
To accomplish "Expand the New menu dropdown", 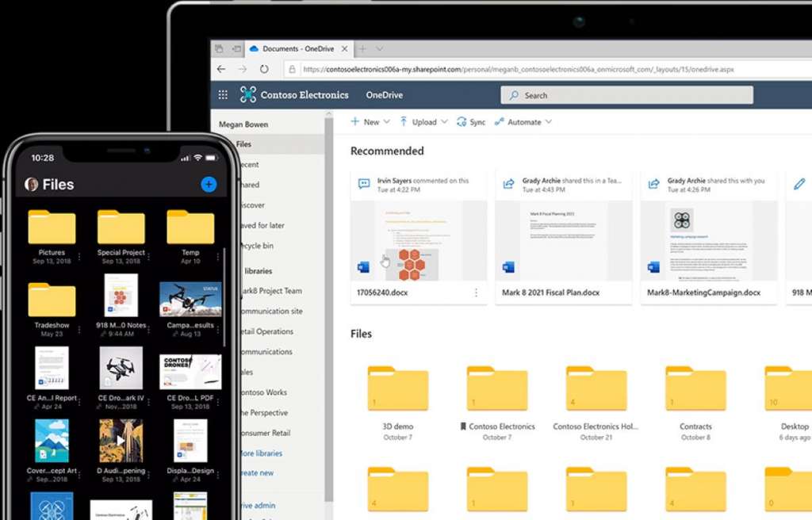I will (x=385, y=122).
